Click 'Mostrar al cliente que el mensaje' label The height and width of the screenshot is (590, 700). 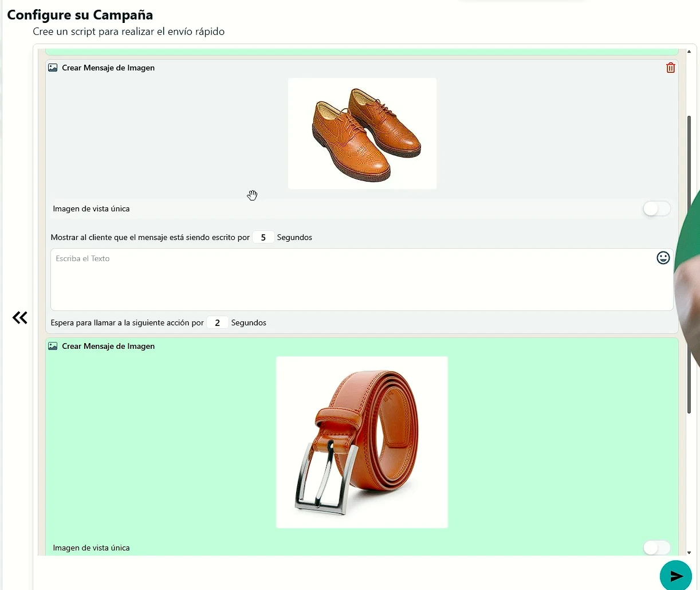coord(150,237)
